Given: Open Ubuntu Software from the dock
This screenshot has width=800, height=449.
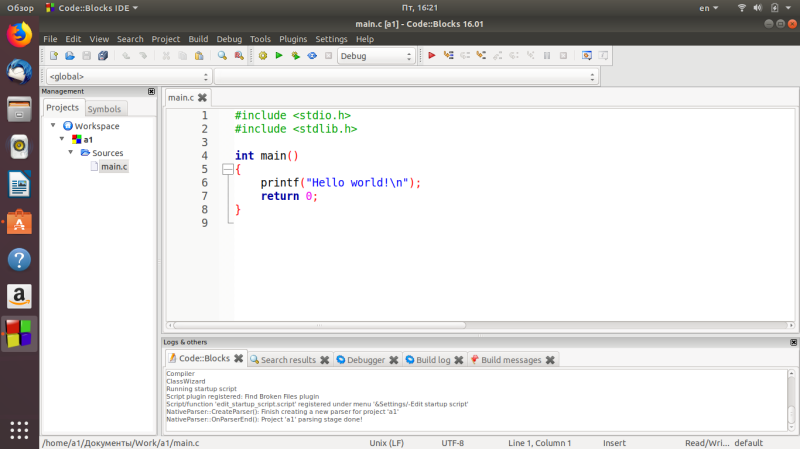Looking at the screenshot, I should coord(19,222).
